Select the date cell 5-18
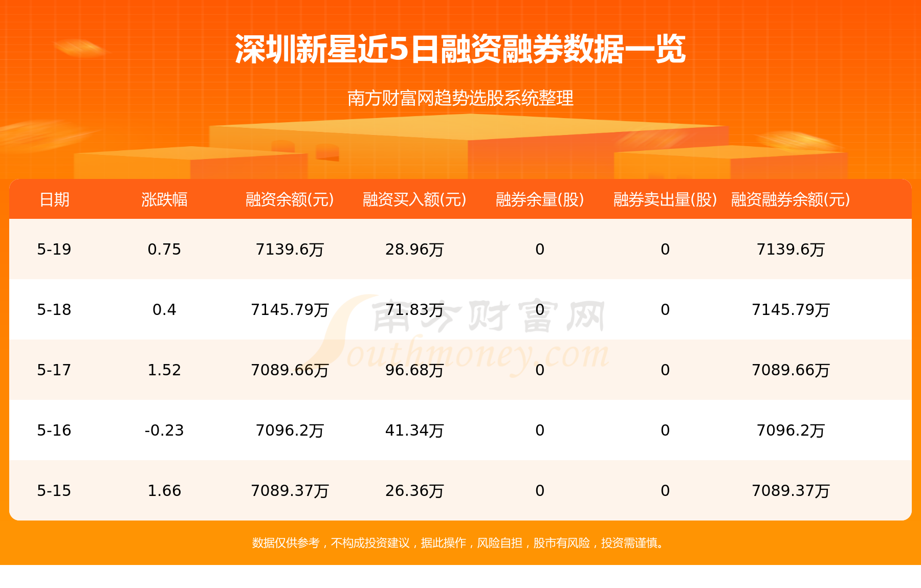 pyautogui.click(x=54, y=310)
